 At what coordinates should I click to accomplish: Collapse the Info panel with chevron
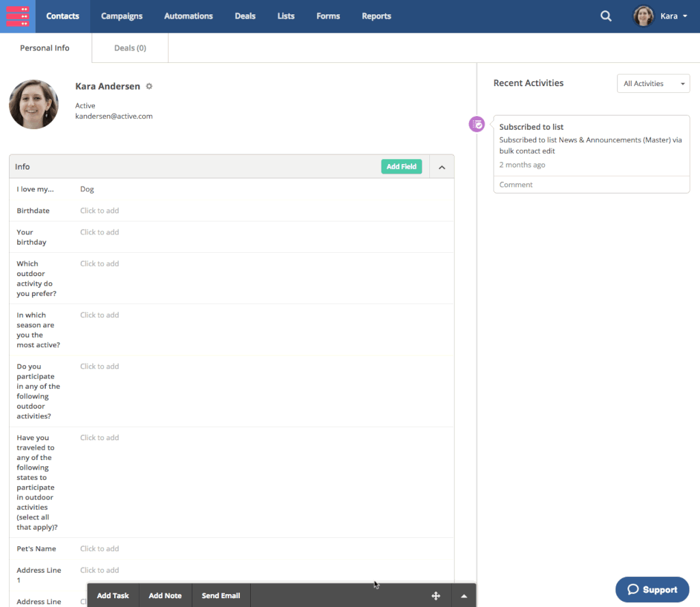tap(442, 167)
